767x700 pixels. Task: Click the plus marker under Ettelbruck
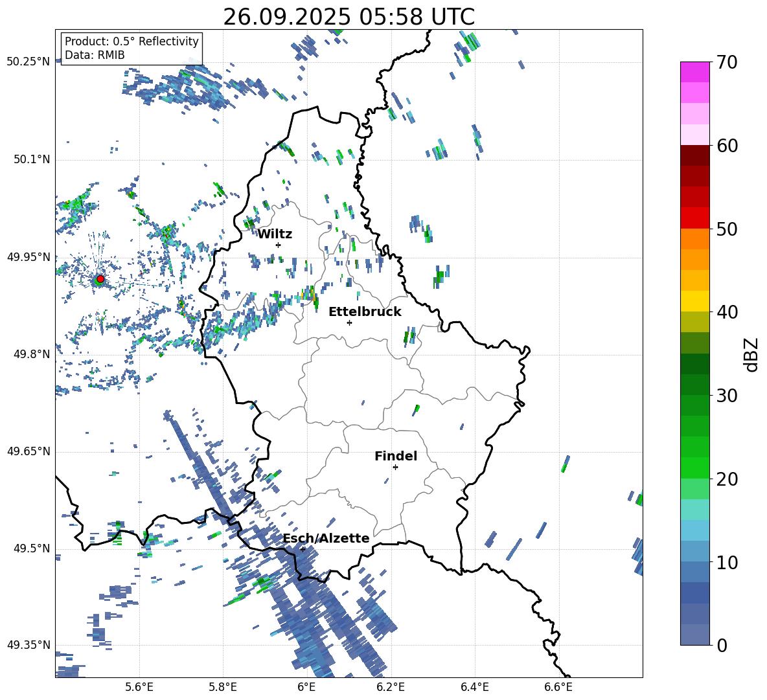(349, 322)
